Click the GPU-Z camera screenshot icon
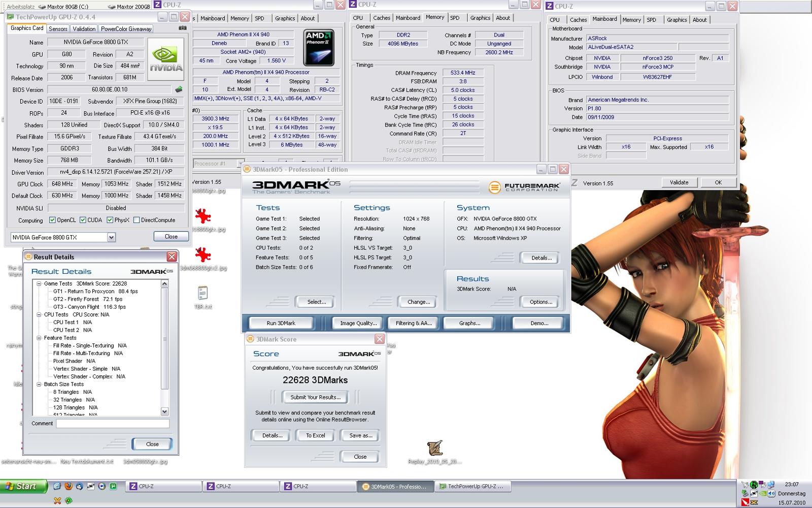 (x=182, y=28)
